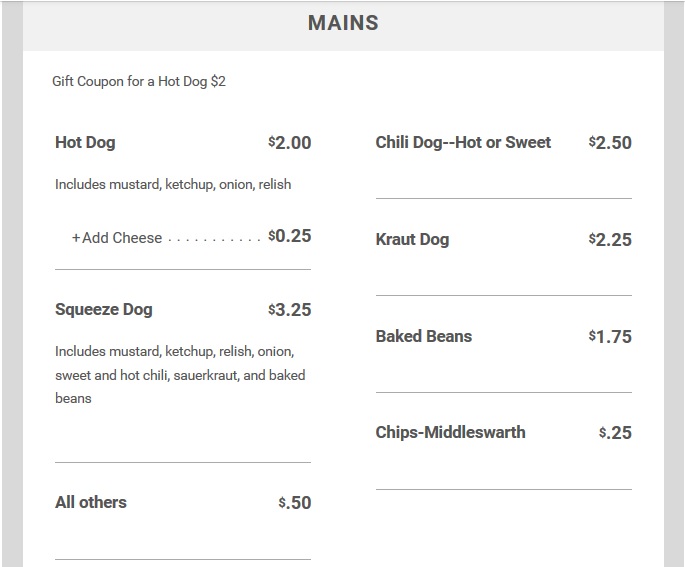This screenshot has height=567, width=685.
Task: Select the Kraut Dog item
Action: [412, 239]
